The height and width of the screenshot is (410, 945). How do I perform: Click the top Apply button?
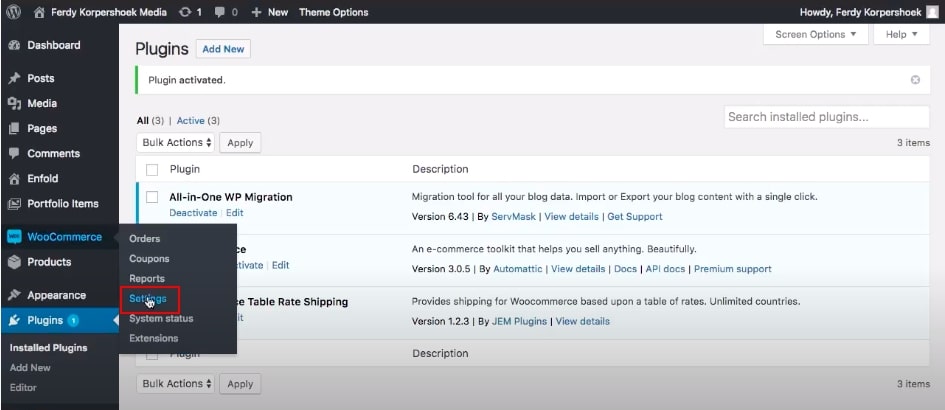(240, 143)
